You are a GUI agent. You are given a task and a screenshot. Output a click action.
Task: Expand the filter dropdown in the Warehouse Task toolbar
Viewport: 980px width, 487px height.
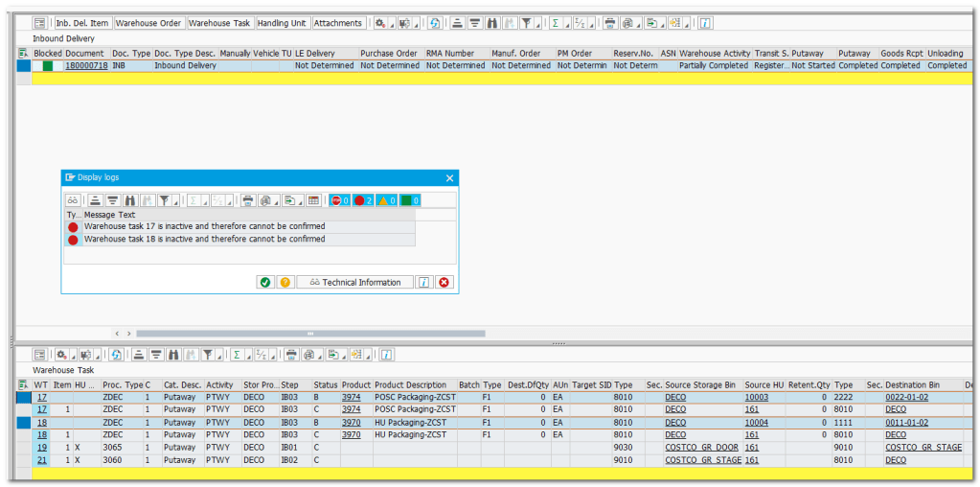pos(221,357)
